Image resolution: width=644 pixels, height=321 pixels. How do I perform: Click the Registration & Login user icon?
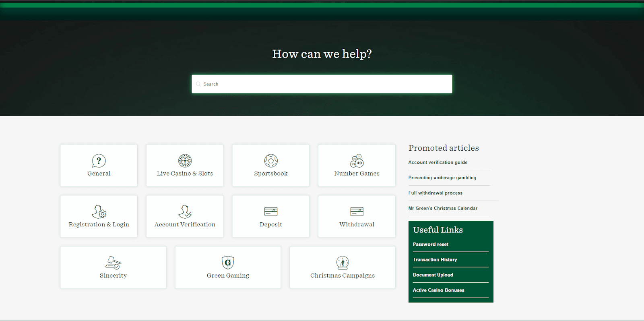point(99,211)
